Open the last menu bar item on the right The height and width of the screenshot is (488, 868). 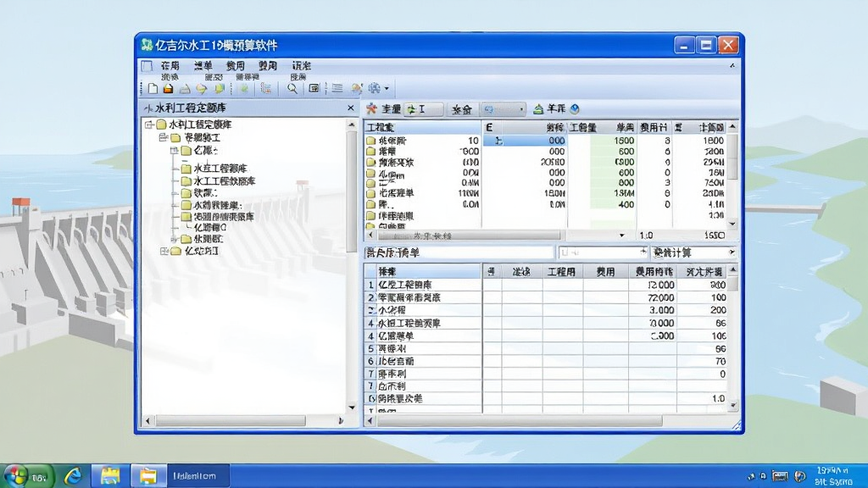(302, 66)
